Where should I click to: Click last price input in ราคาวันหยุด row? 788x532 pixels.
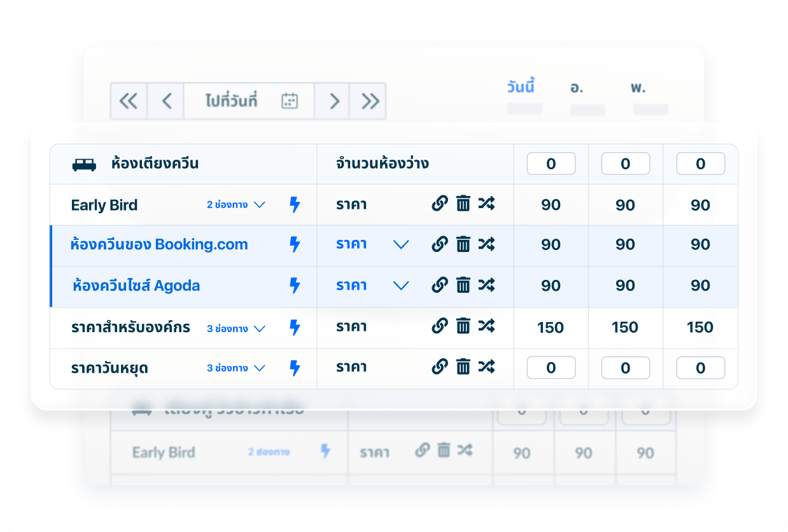coord(700,368)
